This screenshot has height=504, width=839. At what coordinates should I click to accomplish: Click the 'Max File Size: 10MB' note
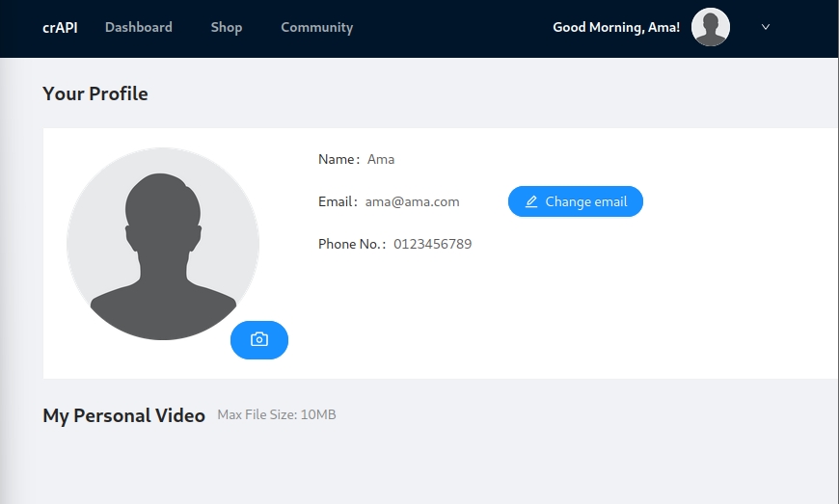(277, 415)
